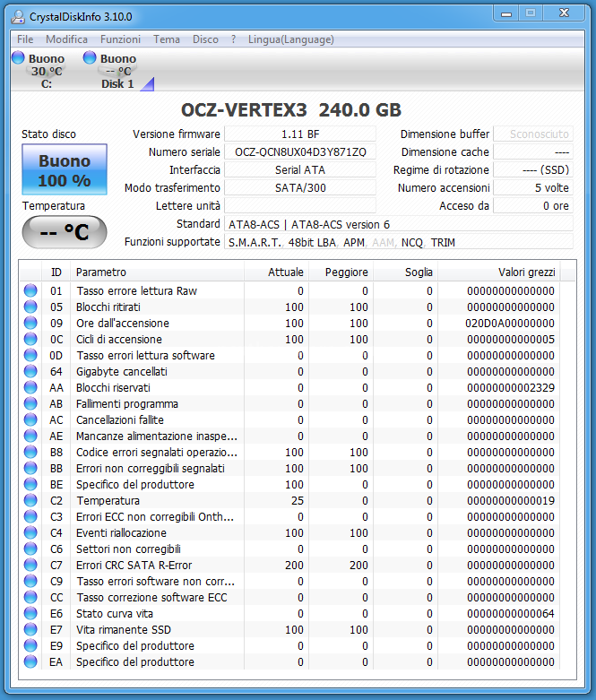The width and height of the screenshot is (596, 700).
Task: Open the Funzioni menu
Action: 120,39
